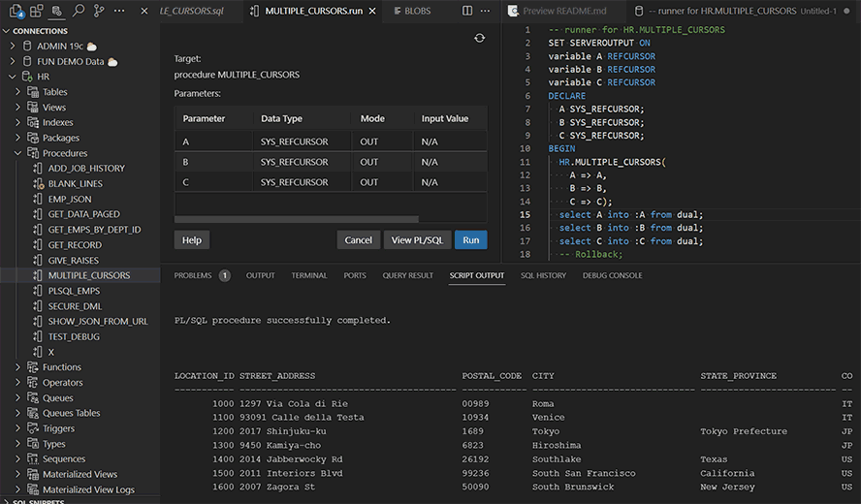The image size is (861, 504).
Task: Click the problems count badge
Action: click(x=224, y=275)
